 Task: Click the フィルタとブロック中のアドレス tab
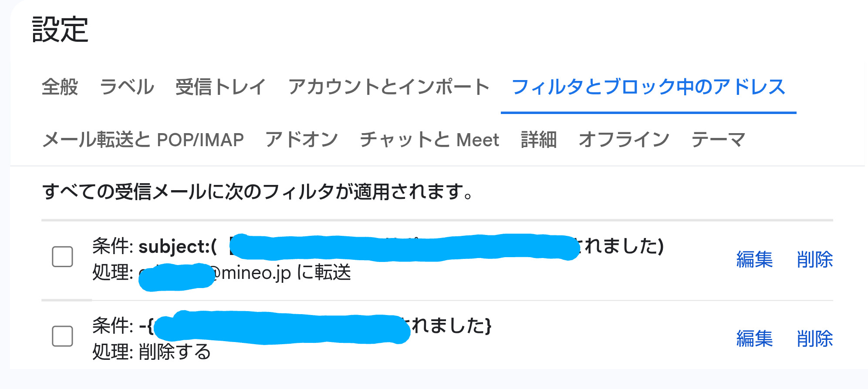648,87
